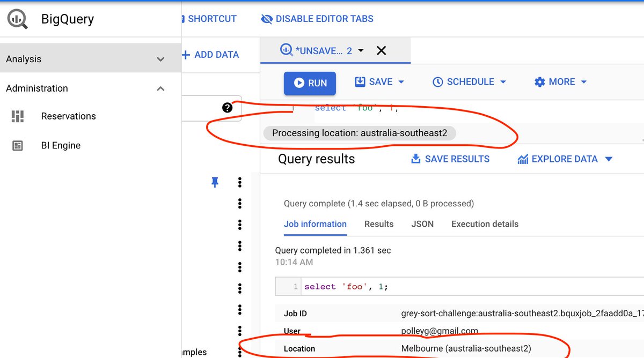Open the unsaved query tab dropdown arrow
Screen dimensions: 644x358
click(x=361, y=50)
